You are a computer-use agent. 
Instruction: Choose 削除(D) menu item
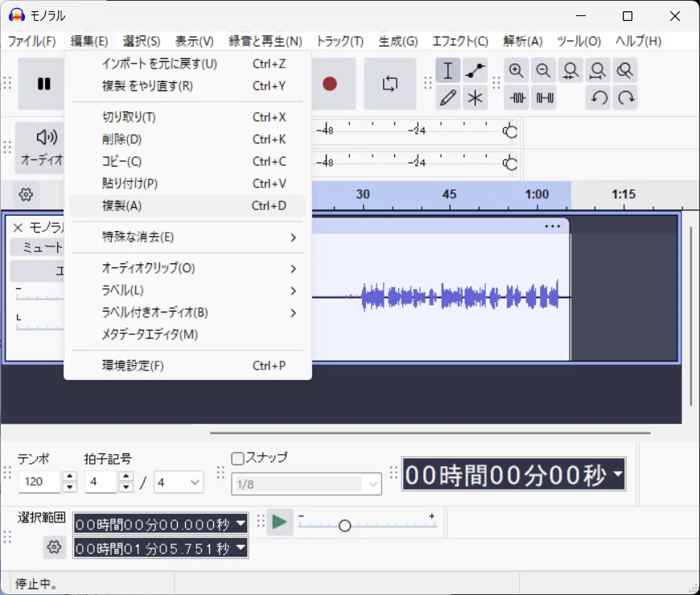(x=187, y=139)
